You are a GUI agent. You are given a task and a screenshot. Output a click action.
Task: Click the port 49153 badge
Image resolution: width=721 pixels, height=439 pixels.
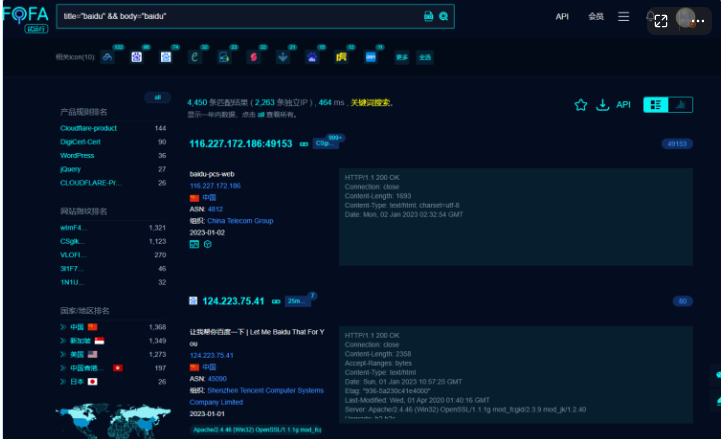pyautogui.click(x=677, y=144)
